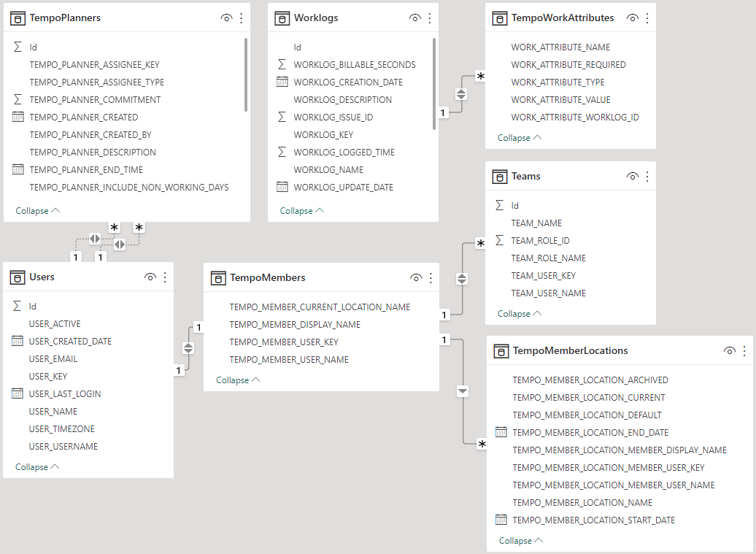
Task: Click the calendar icon beside USER_CREATED_DATE
Action: (x=18, y=341)
